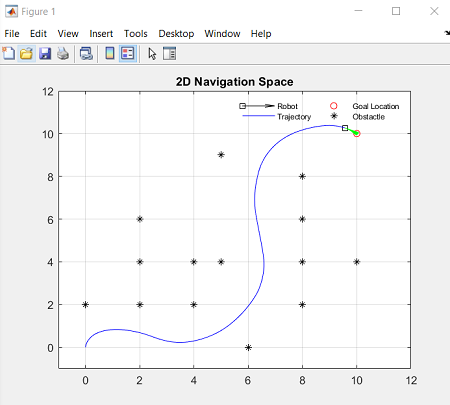450x405 pixels.
Task: Click the 2D Navigation Space title
Action: [x=235, y=82]
